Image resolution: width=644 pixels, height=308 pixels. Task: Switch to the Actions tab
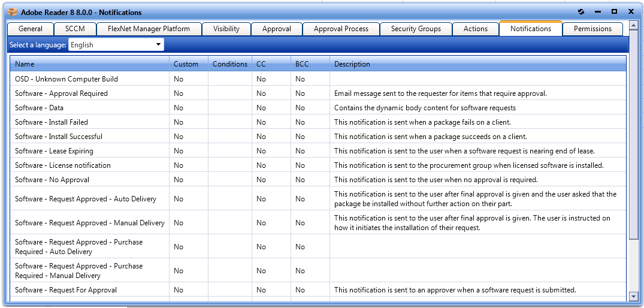[x=476, y=29]
